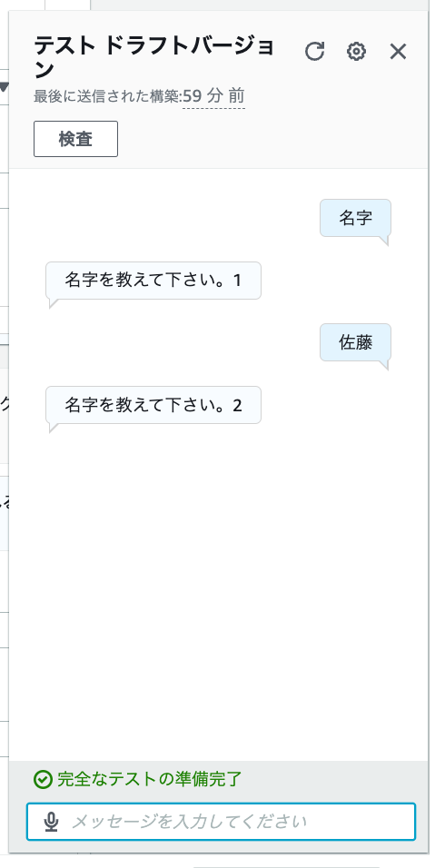Click the 検査 button
The height and width of the screenshot is (868, 445).
[75, 139]
